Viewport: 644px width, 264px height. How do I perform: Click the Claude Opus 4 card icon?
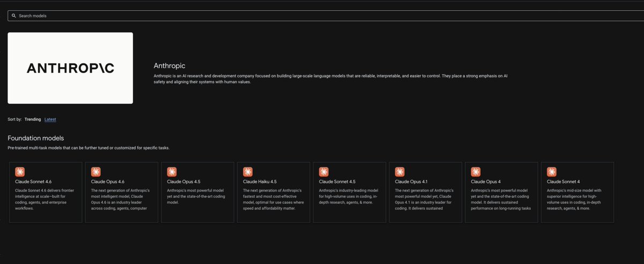[x=476, y=172]
